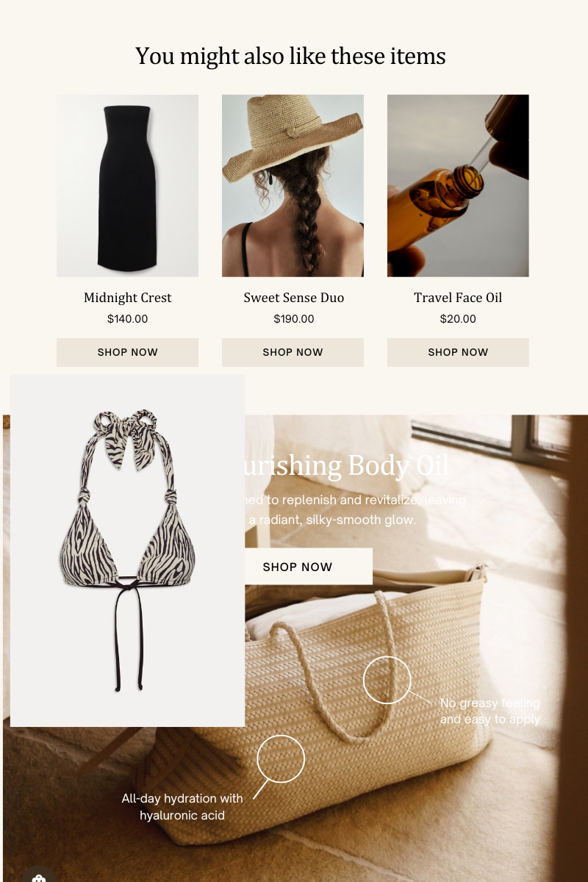Click the hotspot circle for 'All-day hydration'
This screenshot has height=882, width=588.
281,759
